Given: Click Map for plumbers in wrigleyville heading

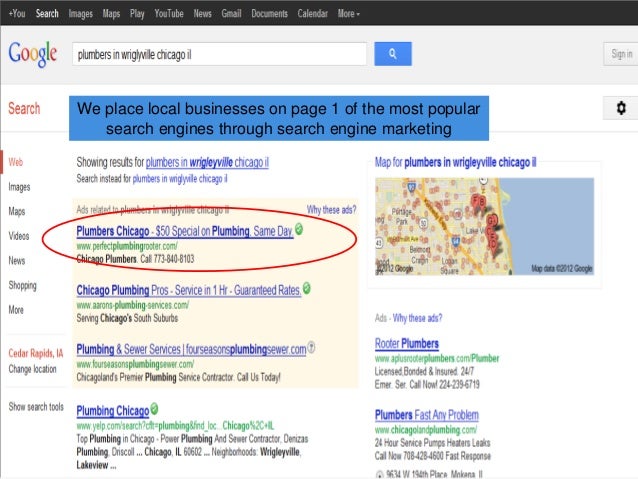Looking at the screenshot, I should click(x=455, y=162).
